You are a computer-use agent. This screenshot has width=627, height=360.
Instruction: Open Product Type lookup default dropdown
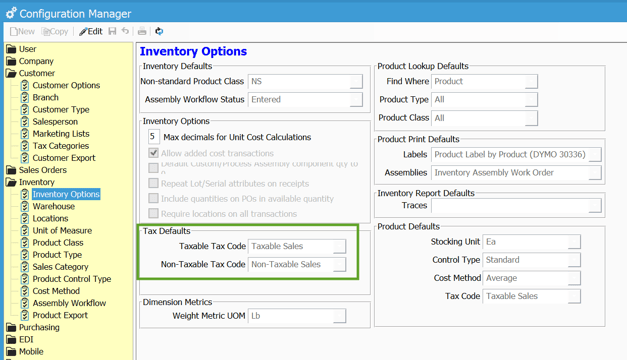click(x=531, y=100)
